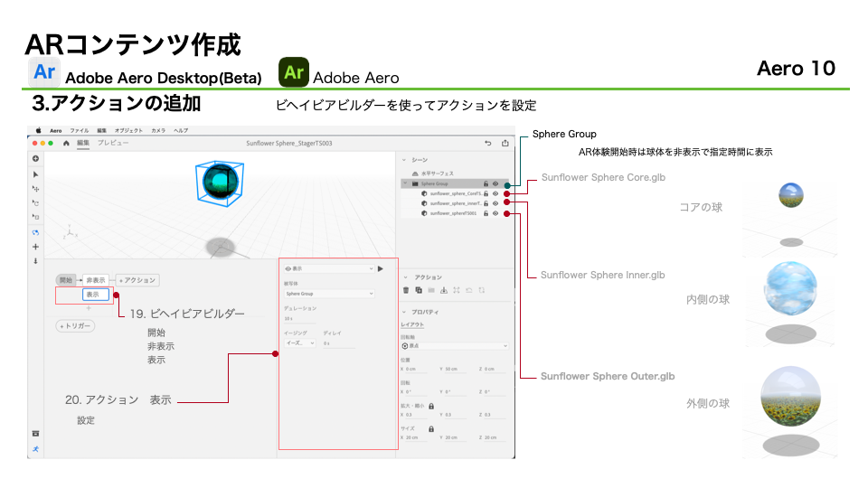
Task: Click the undo arrow in title bar
Action: pos(487,143)
